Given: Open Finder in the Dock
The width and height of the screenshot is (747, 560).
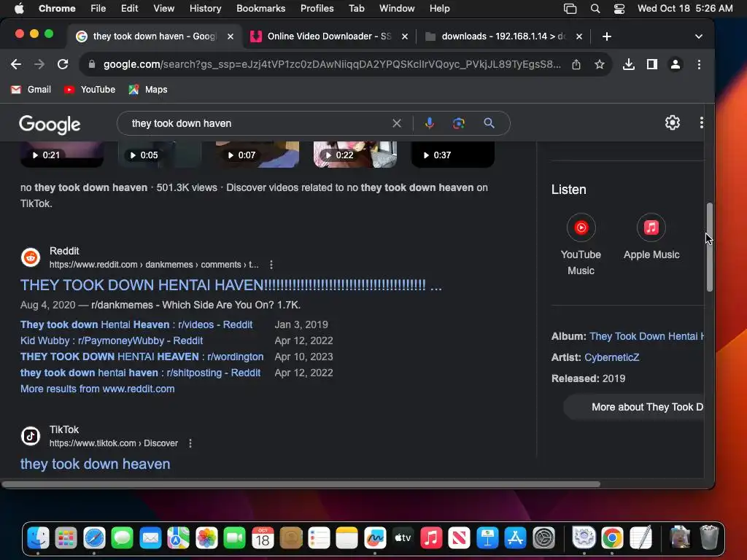Looking at the screenshot, I should tap(38, 539).
